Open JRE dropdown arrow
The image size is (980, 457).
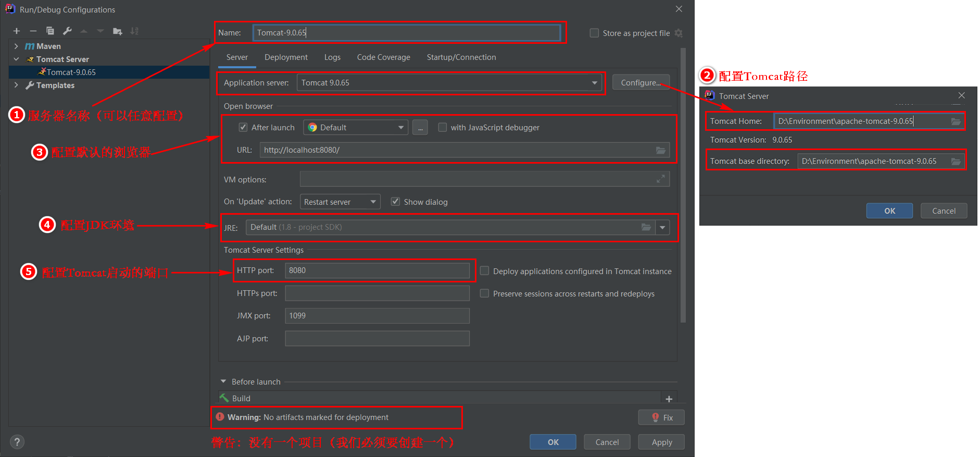coord(662,227)
